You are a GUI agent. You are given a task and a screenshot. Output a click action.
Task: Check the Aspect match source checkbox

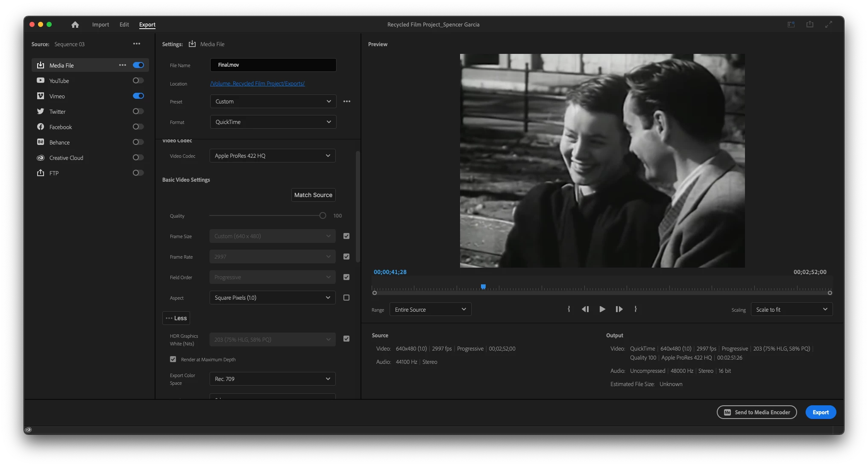(346, 298)
